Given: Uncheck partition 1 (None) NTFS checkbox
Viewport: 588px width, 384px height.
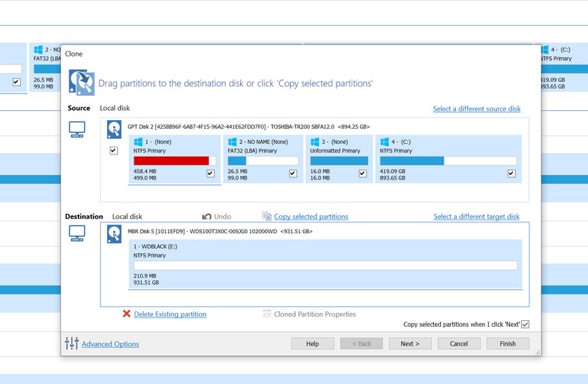Looking at the screenshot, I should click(210, 173).
